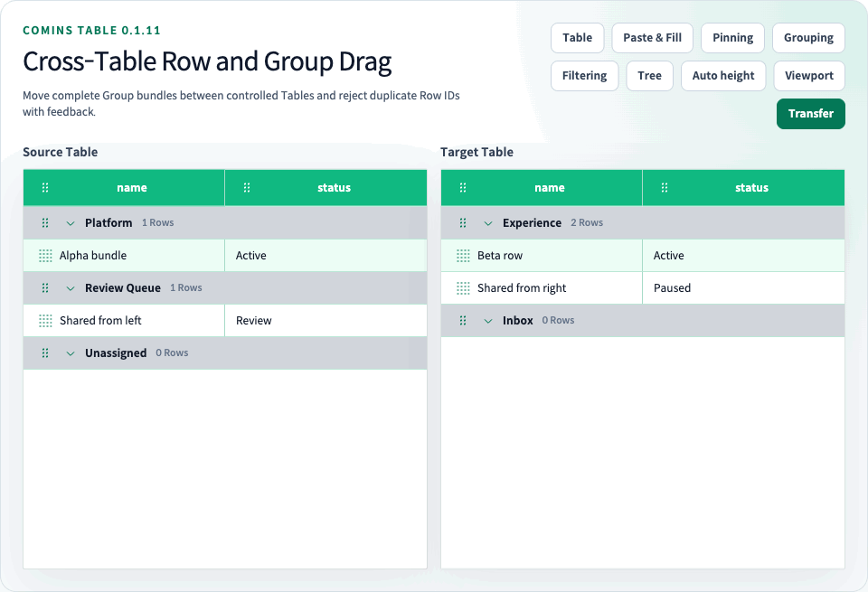Click the Experience group label
This screenshot has height=592, width=868.
[532, 223]
